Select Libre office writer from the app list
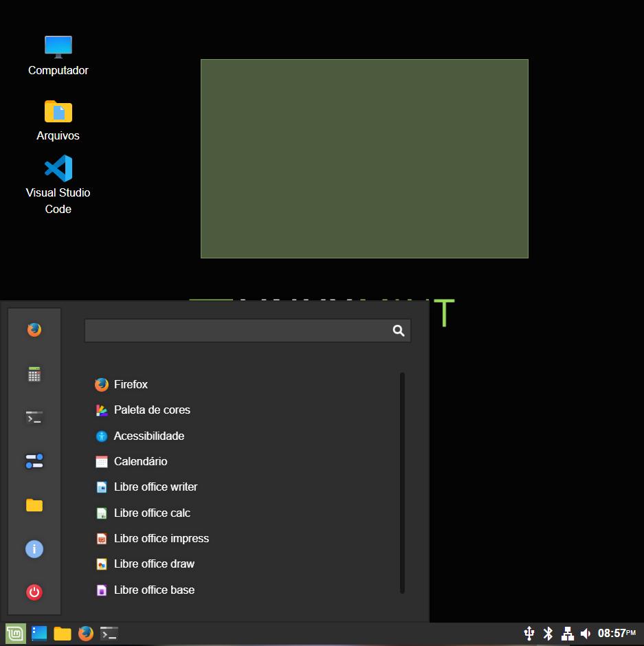This screenshot has height=646, width=644. [x=156, y=487]
